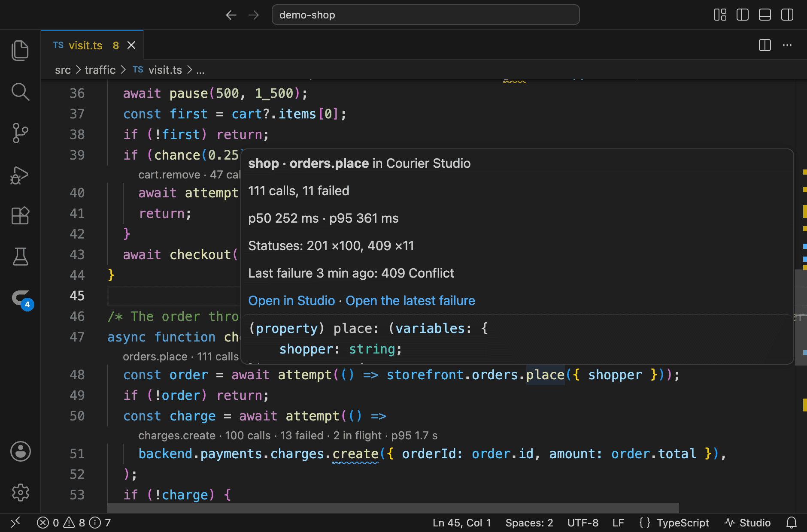Select the visit.ts editor tab
This screenshot has width=807, height=532.
pyautogui.click(x=92, y=45)
